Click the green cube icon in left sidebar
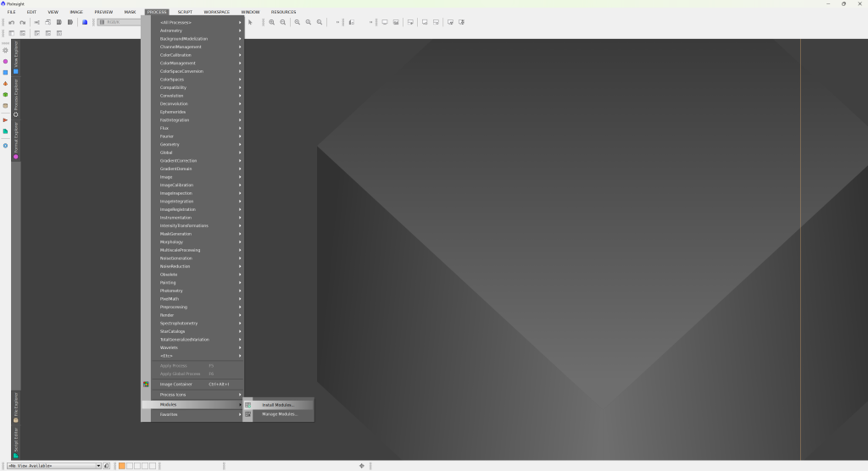868x471 pixels. [5, 95]
